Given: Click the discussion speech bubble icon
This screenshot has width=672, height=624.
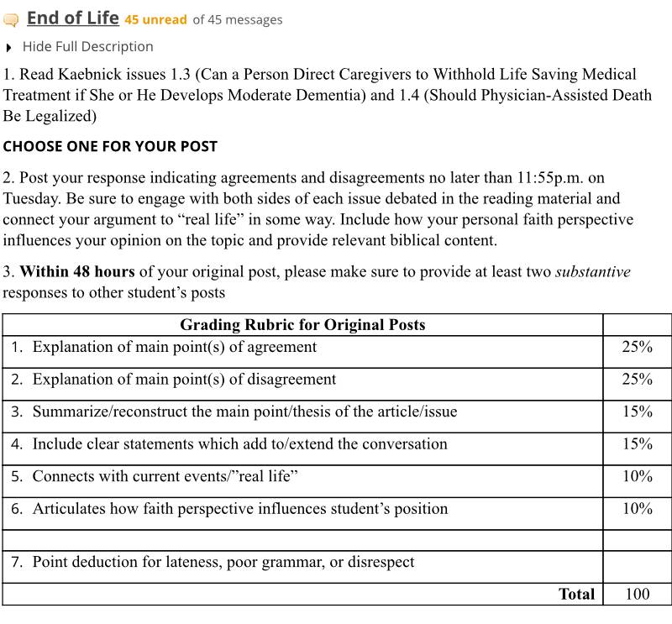Looking at the screenshot, I should [11, 19].
